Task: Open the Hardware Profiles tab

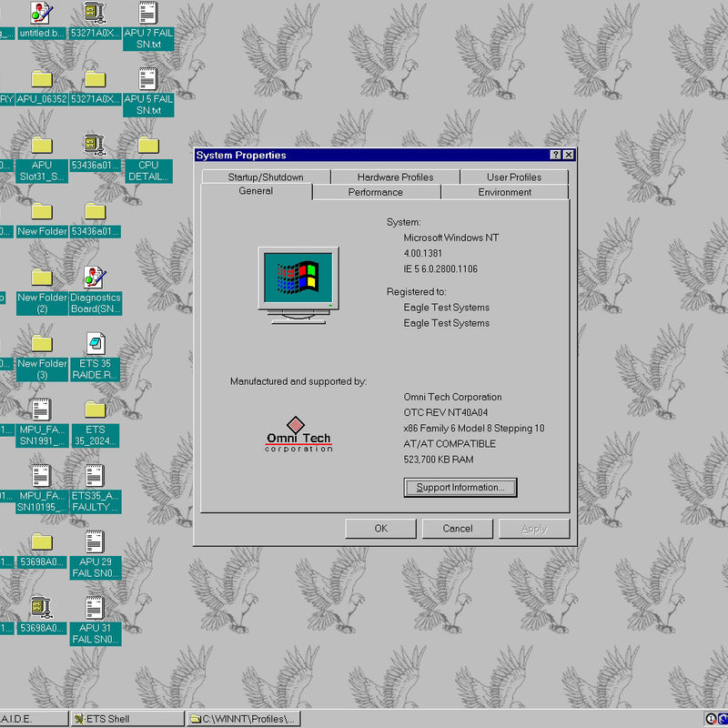Action: tap(396, 177)
